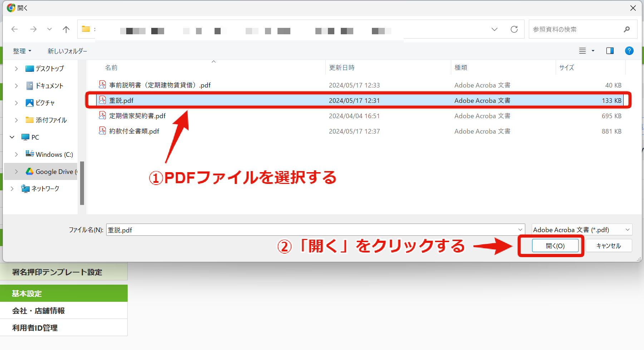The width and height of the screenshot is (644, 350).
Task: Select 約款付全書類.pdf file
Action: (x=134, y=131)
